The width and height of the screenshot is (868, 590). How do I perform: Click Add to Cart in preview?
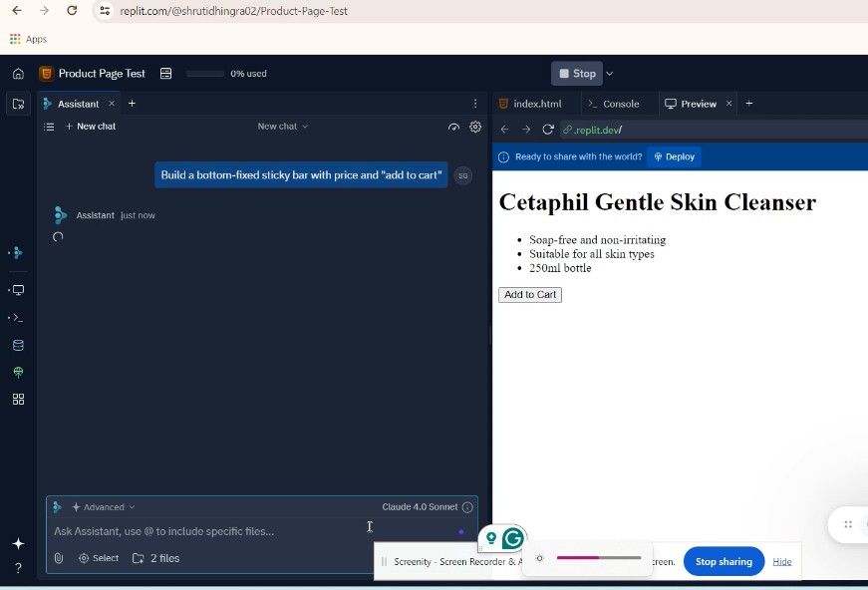[x=530, y=295]
